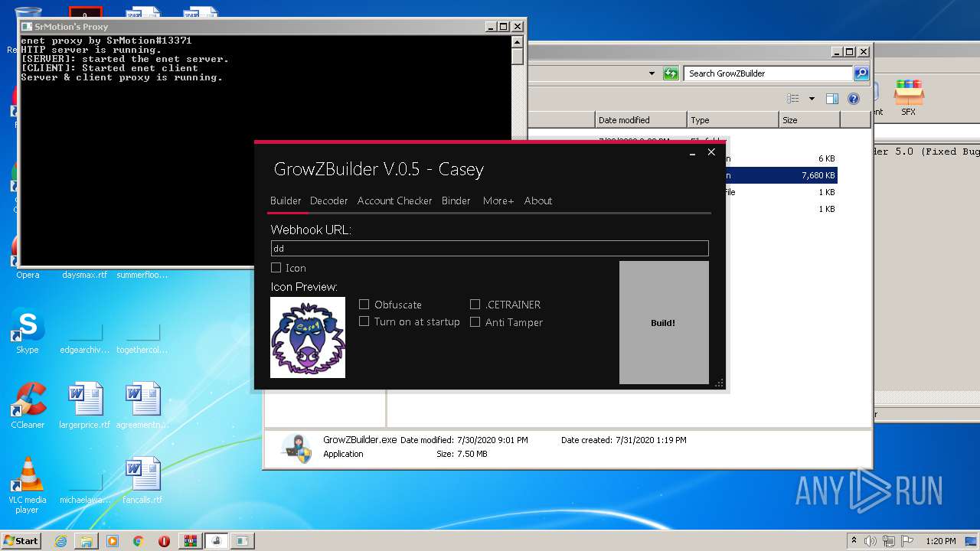The image size is (980, 551).
Task: Toggle the Explorer preview pane icon
Action: click(x=832, y=99)
